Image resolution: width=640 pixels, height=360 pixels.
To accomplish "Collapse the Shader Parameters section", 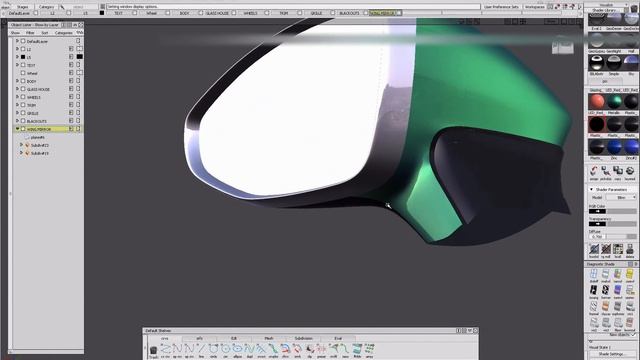I will point(591,189).
